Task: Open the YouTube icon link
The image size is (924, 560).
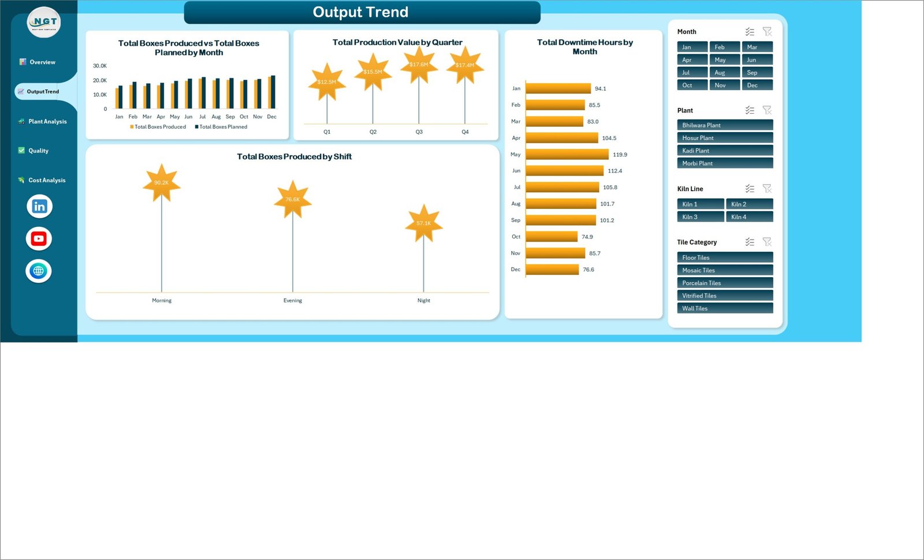Action: [x=39, y=238]
